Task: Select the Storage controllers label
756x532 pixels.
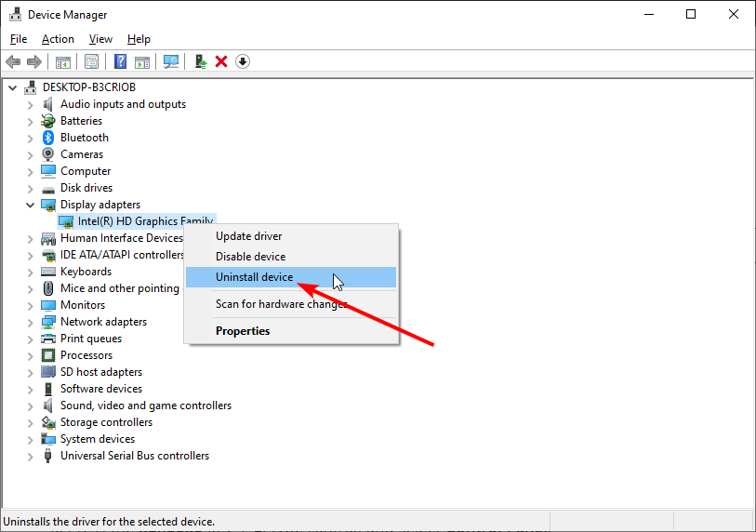Action: click(106, 422)
